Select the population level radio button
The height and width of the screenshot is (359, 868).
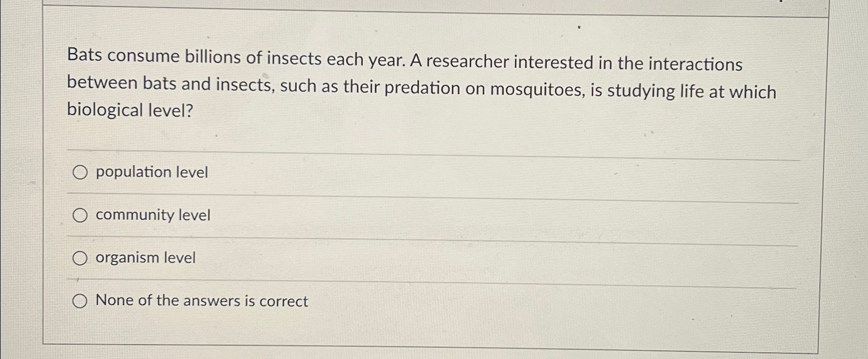point(80,172)
